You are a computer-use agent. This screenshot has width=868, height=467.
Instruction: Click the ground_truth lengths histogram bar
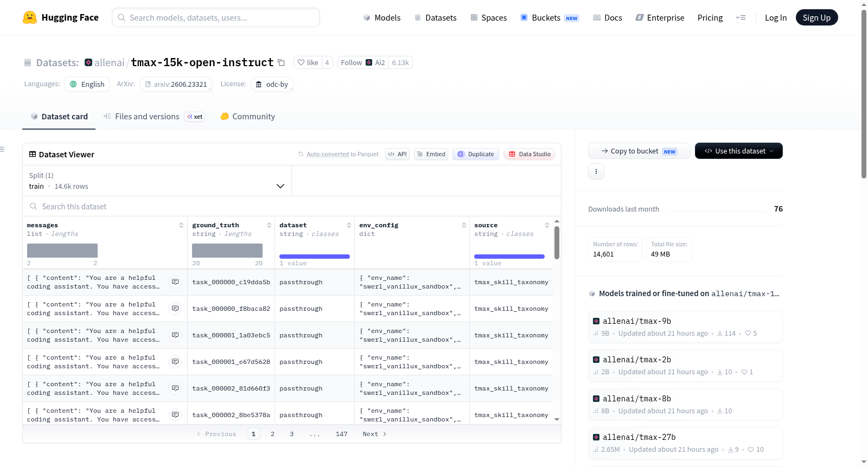tap(227, 251)
